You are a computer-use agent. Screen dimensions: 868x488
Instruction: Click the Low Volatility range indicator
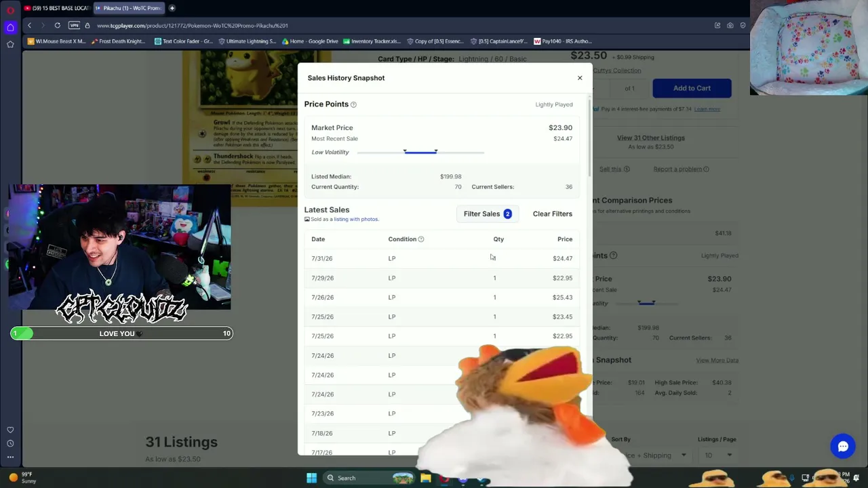pos(420,152)
